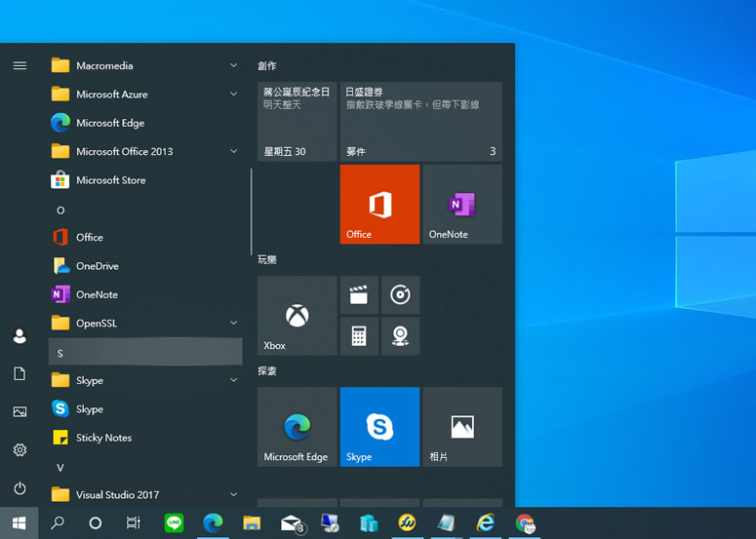756x539 pixels.
Task: Launch Microsoft Edge from the app list
Action: click(145, 123)
